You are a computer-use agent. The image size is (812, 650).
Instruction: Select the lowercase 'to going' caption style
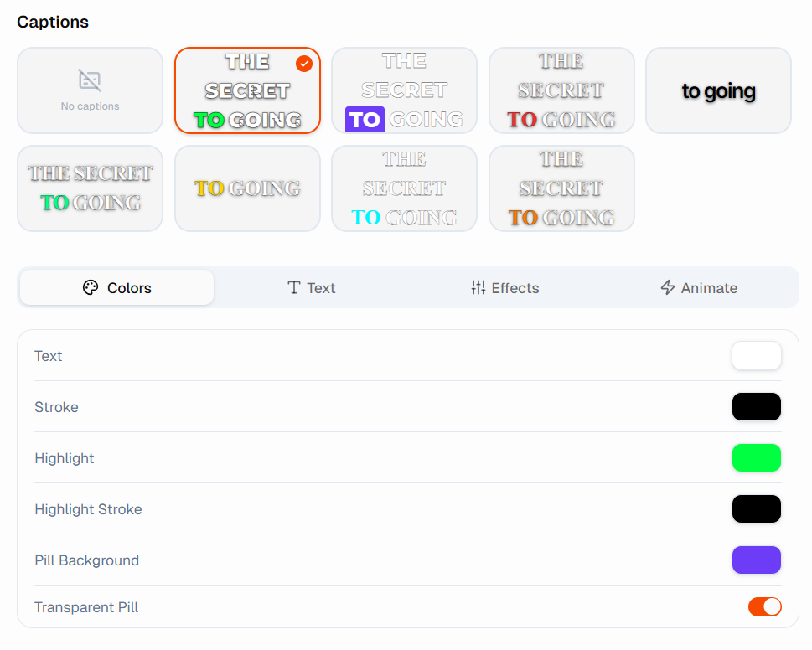point(718,90)
